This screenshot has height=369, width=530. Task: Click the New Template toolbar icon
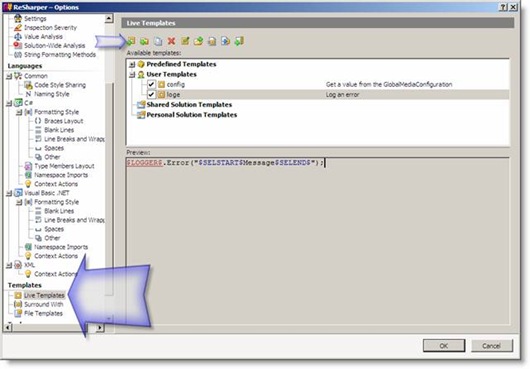click(x=131, y=41)
